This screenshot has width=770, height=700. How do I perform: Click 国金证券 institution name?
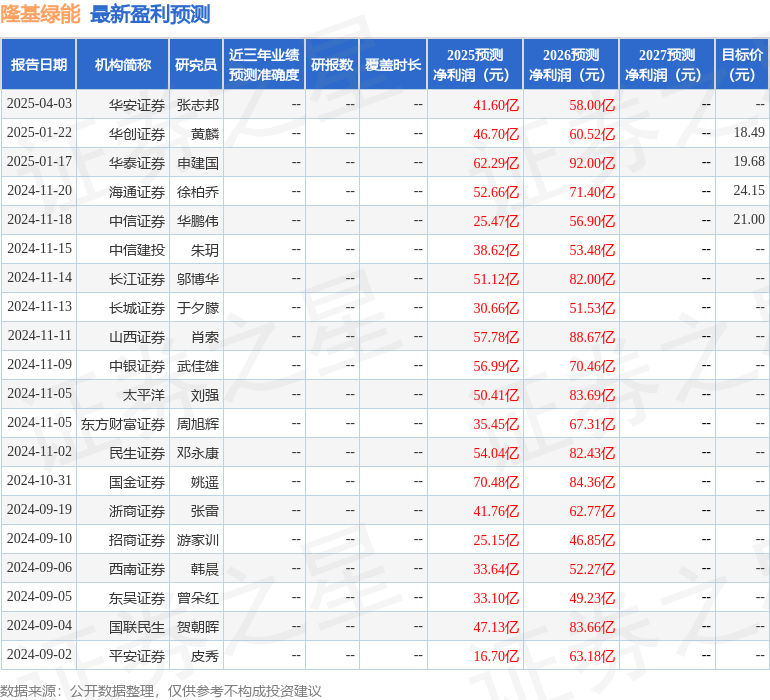pyautogui.click(x=137, y=482)
